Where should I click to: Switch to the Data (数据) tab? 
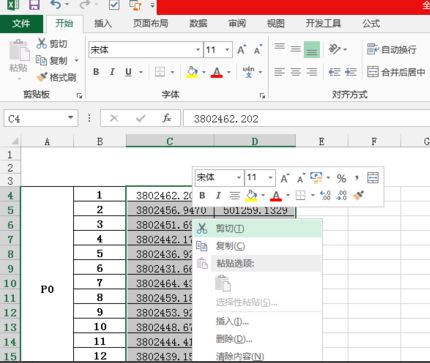pyautogui.click(x=198, y=23)
